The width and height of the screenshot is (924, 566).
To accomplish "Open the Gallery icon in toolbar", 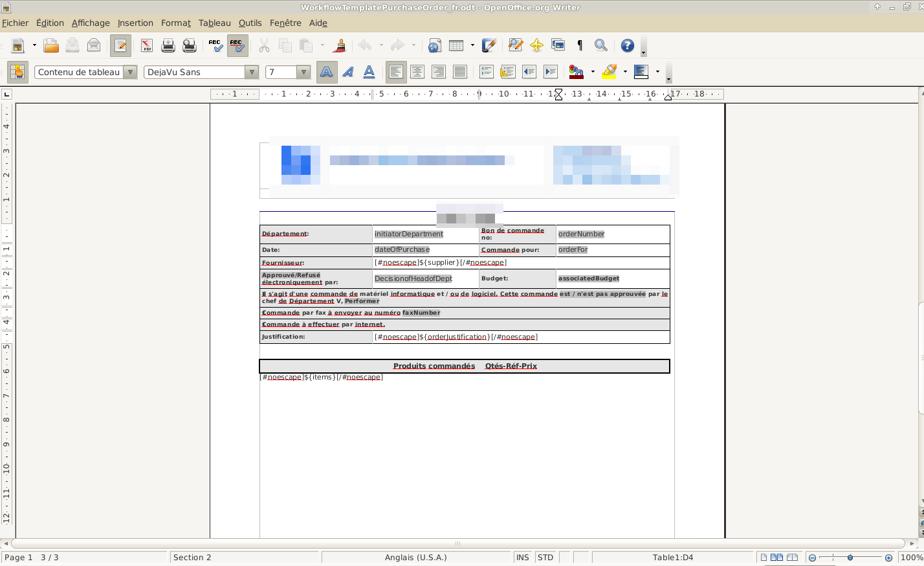I will tap(558, 45).
